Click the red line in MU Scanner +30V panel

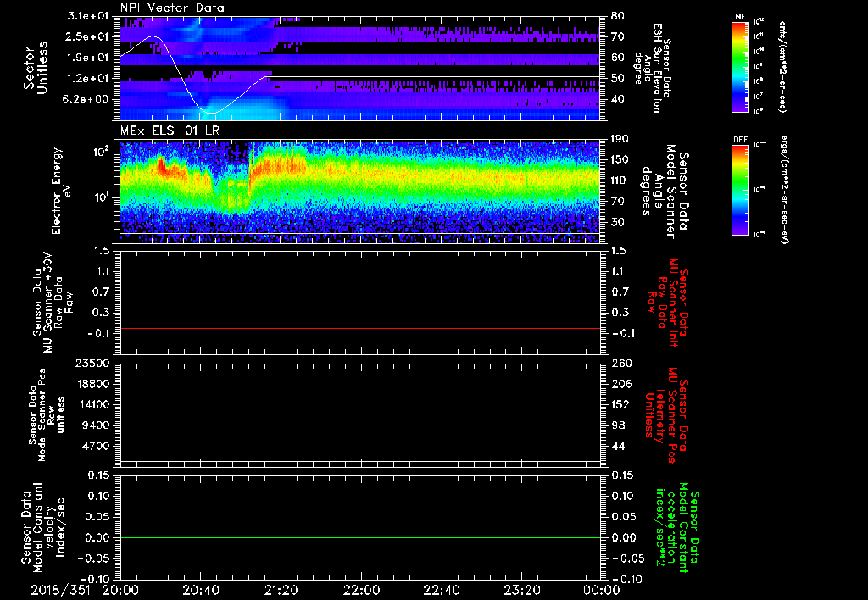[x=360, y=328]
